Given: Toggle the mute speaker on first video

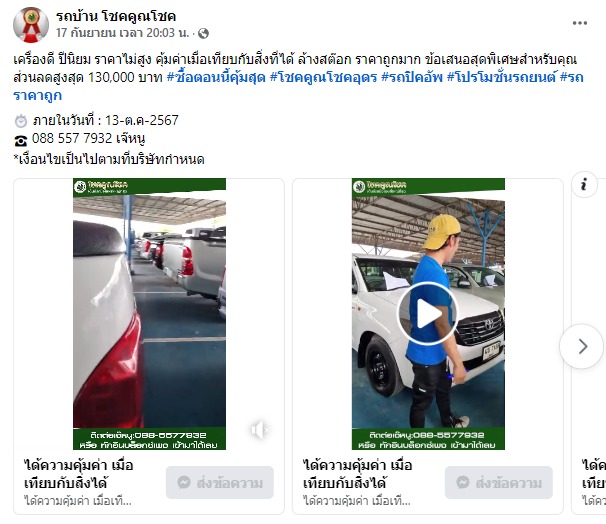Looking at the screenshot, I should pos(260,429).
